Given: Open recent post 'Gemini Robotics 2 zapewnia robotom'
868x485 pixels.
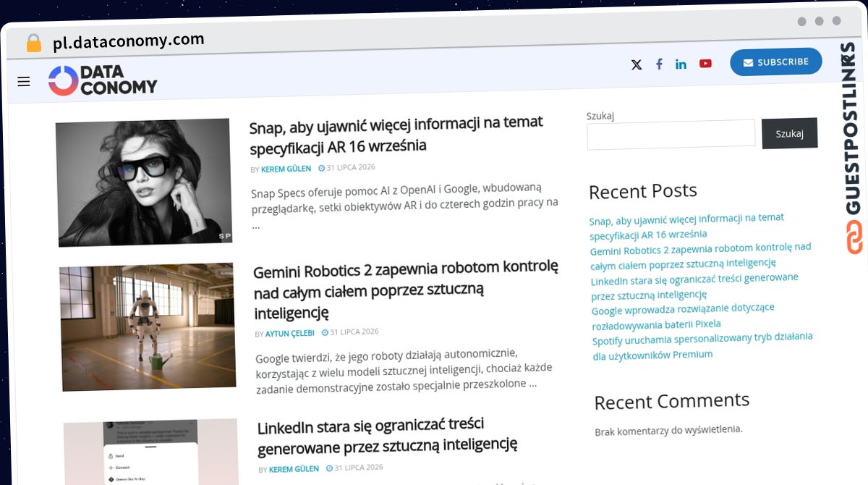Looking at the screenshot, I should [701, 256].
